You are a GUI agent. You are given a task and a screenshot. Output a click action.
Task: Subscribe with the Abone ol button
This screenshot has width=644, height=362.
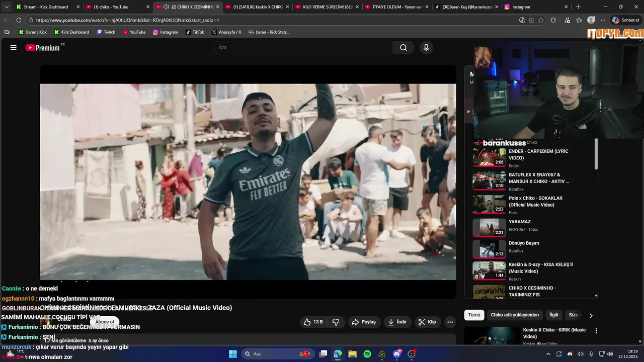[105, 322]
